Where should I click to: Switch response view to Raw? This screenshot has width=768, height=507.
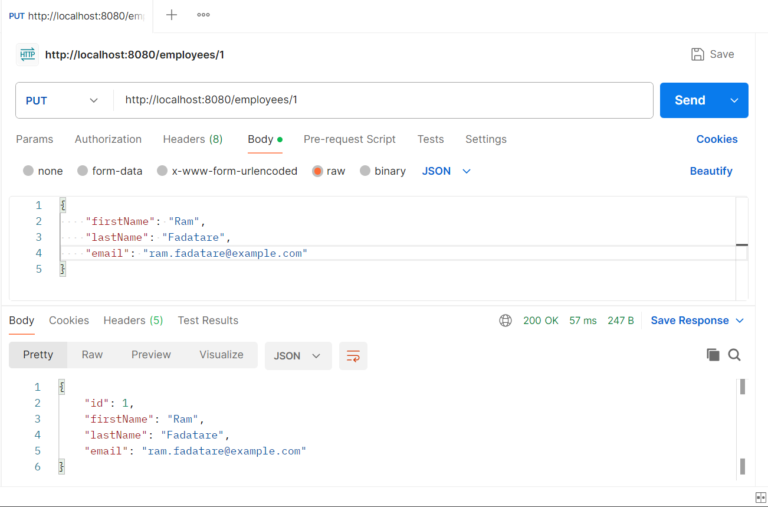click(x=92, y=355)
